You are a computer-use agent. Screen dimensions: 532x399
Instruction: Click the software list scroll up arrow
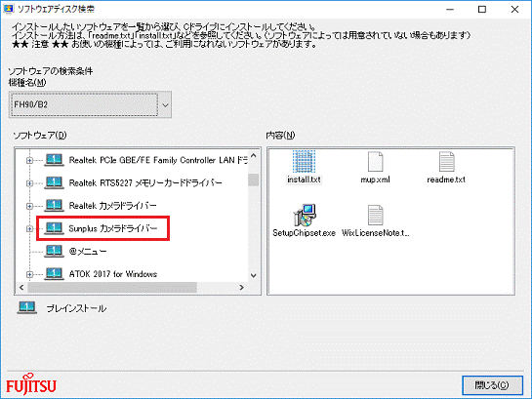[254, 156]
